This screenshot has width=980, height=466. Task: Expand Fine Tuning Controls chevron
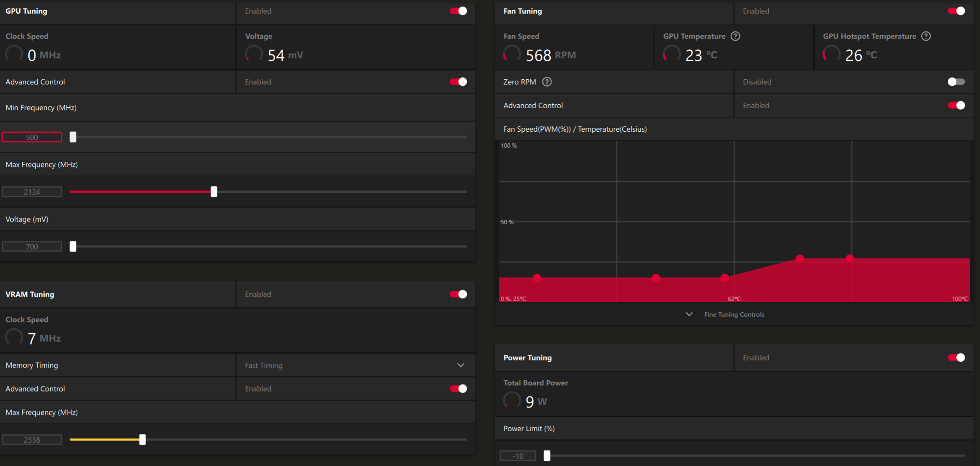pos(689,315)
